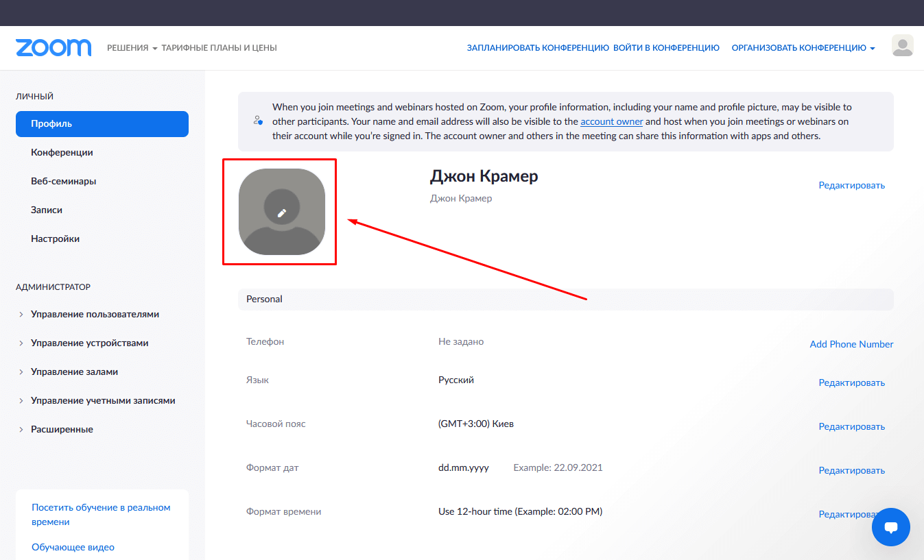Expand Управление пользователями section
Viewport: 924px width, 560px height.
[x=95, y=314]
